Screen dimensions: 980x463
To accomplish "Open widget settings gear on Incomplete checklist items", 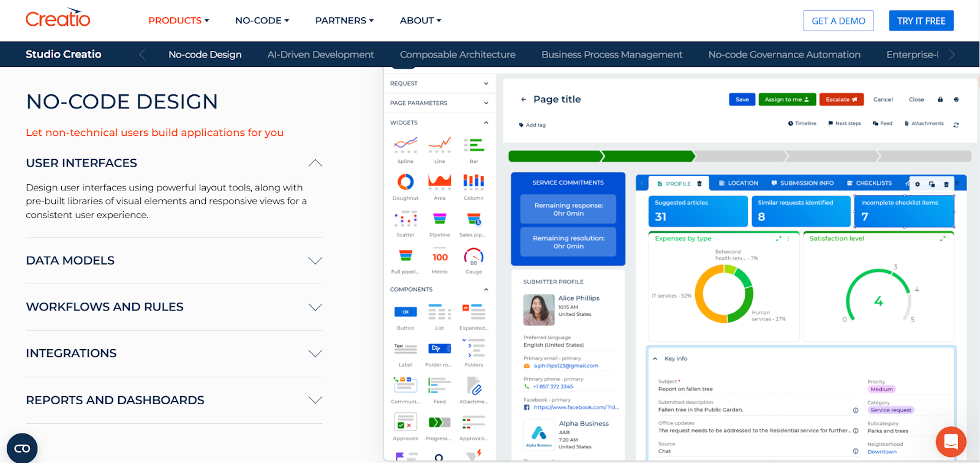I will pyautogui.click(x=917, y=184).
